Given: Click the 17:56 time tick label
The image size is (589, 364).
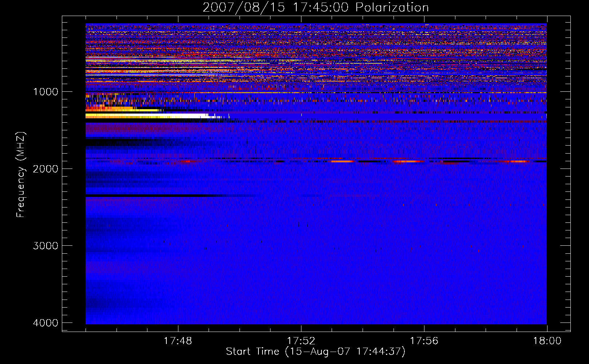Looking at the screenshot, I should tap(424, 341).
